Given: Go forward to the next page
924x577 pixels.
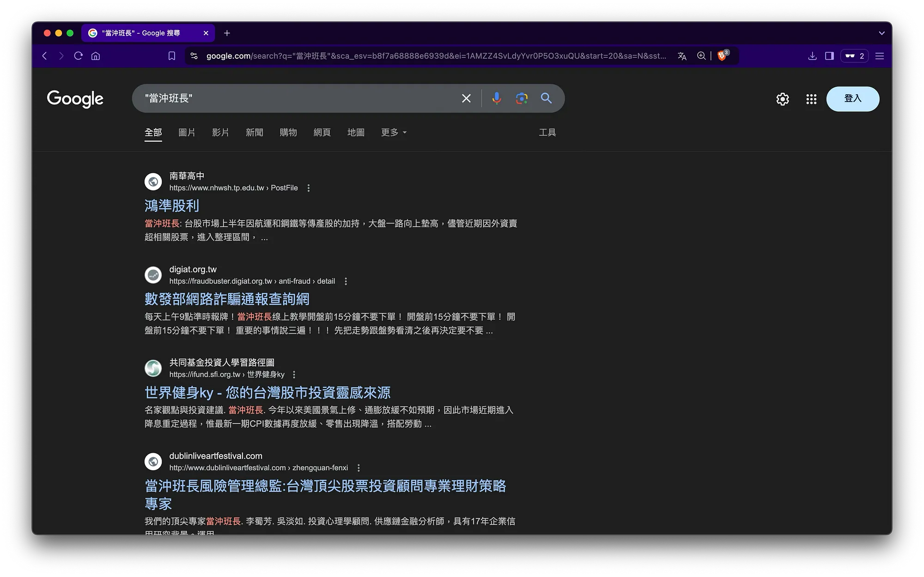Looking at the screenshot, I should pos(61,56).
